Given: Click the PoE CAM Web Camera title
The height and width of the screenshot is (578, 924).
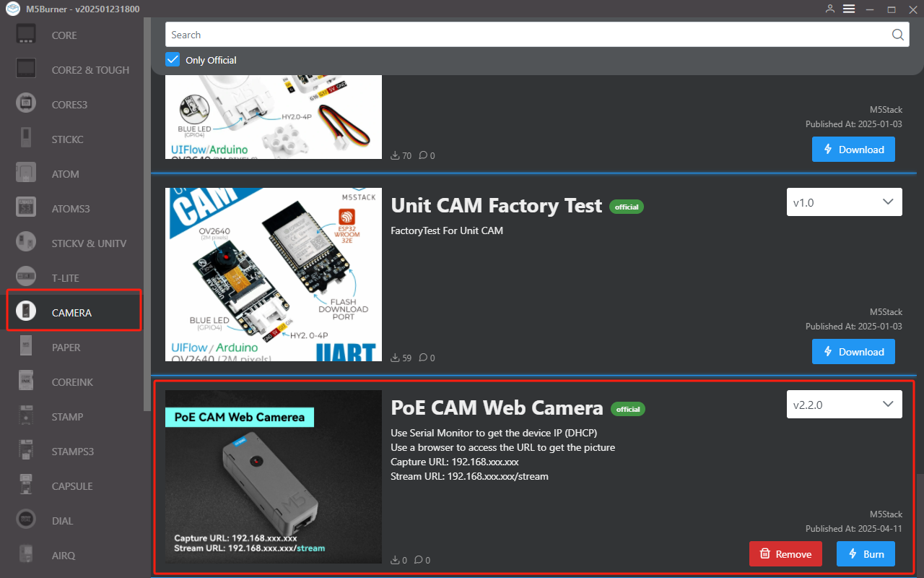Looking at the screenshot, I should pos(497,407).
